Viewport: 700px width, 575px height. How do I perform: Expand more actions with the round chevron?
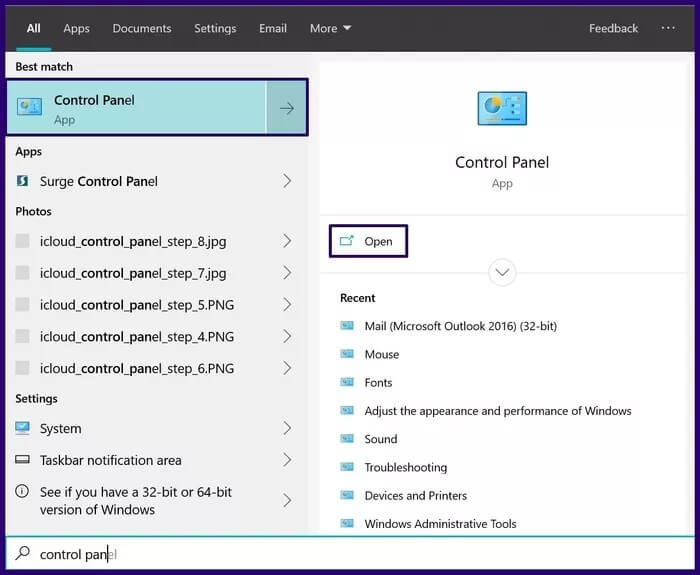click(x=502, y=272)
